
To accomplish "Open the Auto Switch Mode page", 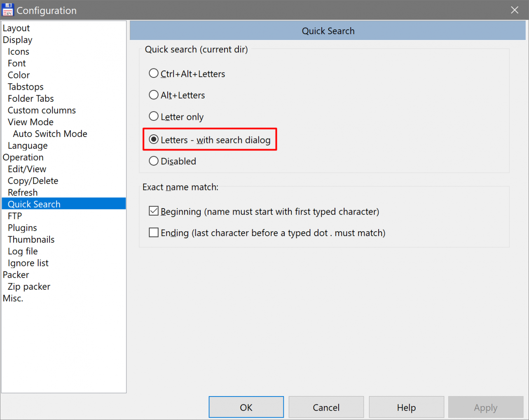I will coord(50,134).
